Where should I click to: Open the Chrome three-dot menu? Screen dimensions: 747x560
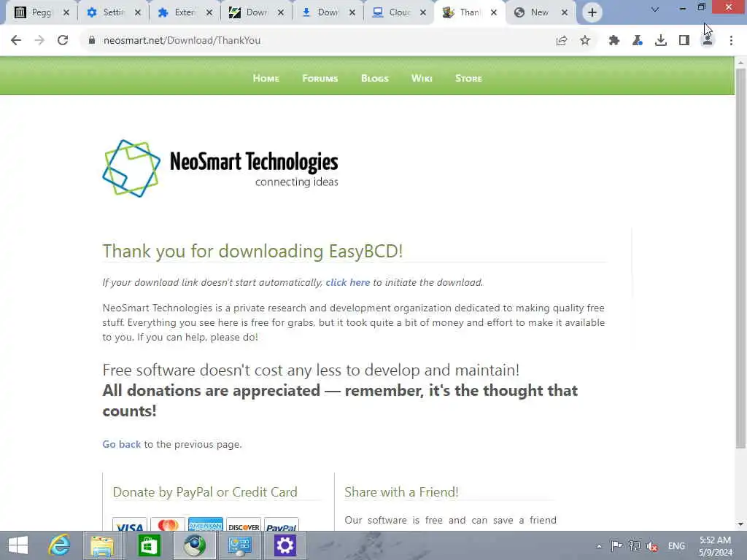(x=731, y=41)
